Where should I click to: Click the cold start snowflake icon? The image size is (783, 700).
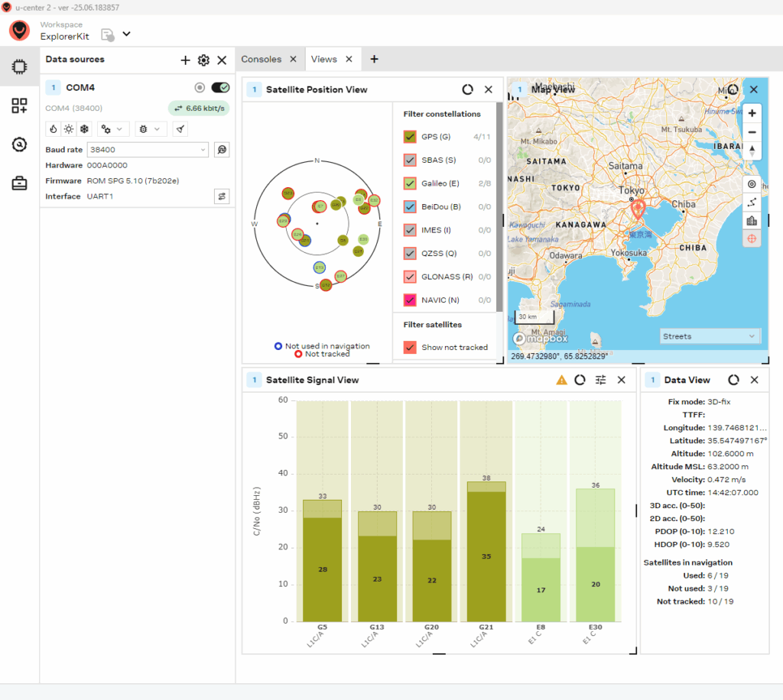coord(84,129)
